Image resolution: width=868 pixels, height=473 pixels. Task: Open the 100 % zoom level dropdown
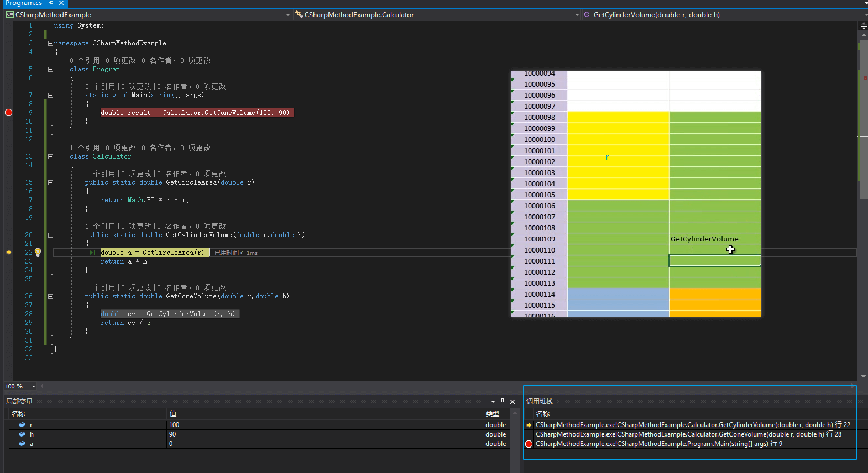(x=34, y=386)
